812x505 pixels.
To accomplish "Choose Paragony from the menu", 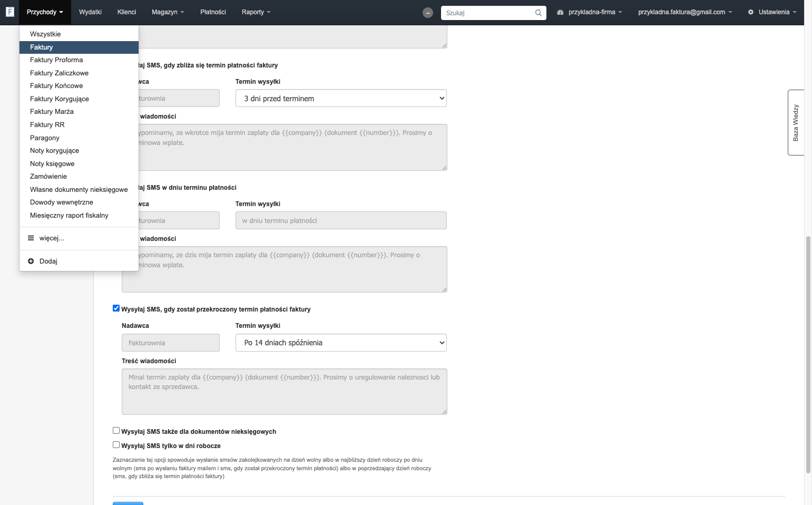I will tap(79, 138).
